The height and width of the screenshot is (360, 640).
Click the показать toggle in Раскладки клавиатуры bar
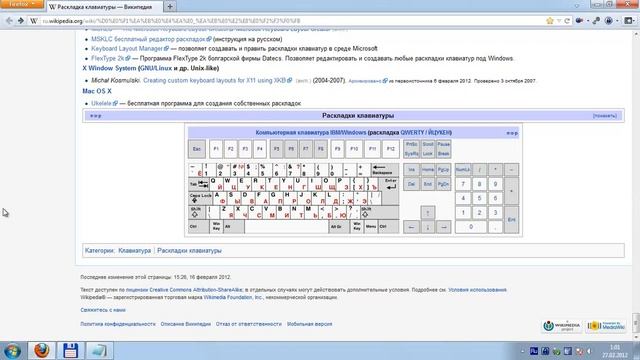[x=604, y=116]
